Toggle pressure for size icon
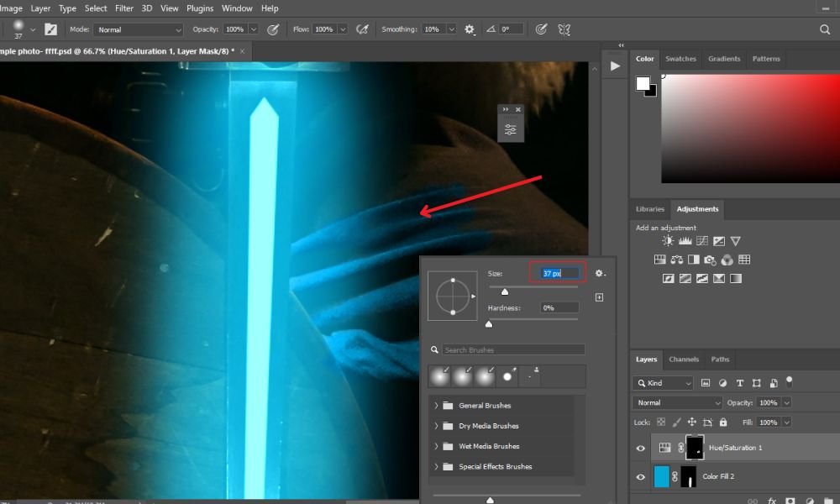 coord(541,29)
